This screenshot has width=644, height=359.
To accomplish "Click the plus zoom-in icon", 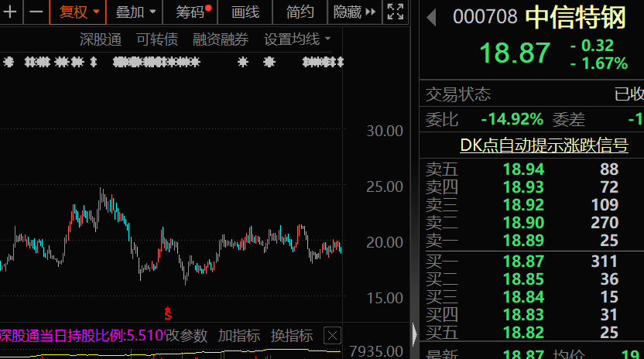I will point(11,12).
